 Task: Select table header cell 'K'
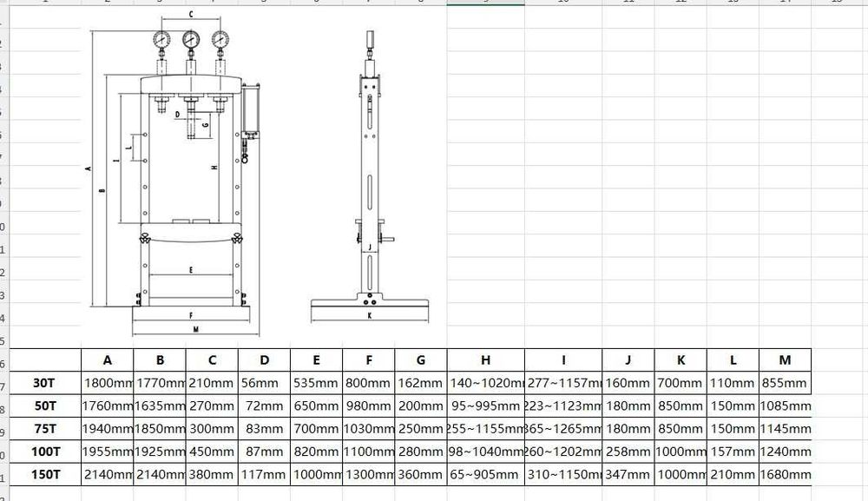[x=681, y=359]
